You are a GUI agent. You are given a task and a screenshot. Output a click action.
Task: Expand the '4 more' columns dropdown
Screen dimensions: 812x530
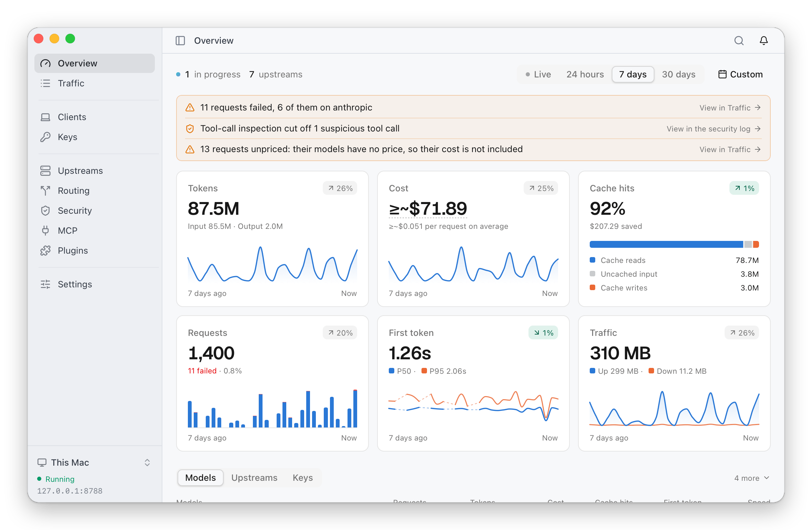pos(752,478)
